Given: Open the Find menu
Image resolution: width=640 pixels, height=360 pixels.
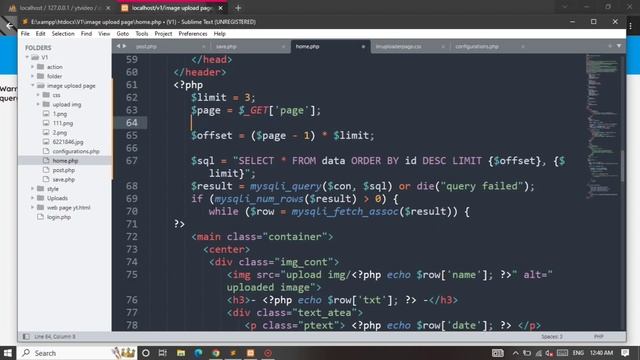Looking at the screenshot, I should pos(86,33).
